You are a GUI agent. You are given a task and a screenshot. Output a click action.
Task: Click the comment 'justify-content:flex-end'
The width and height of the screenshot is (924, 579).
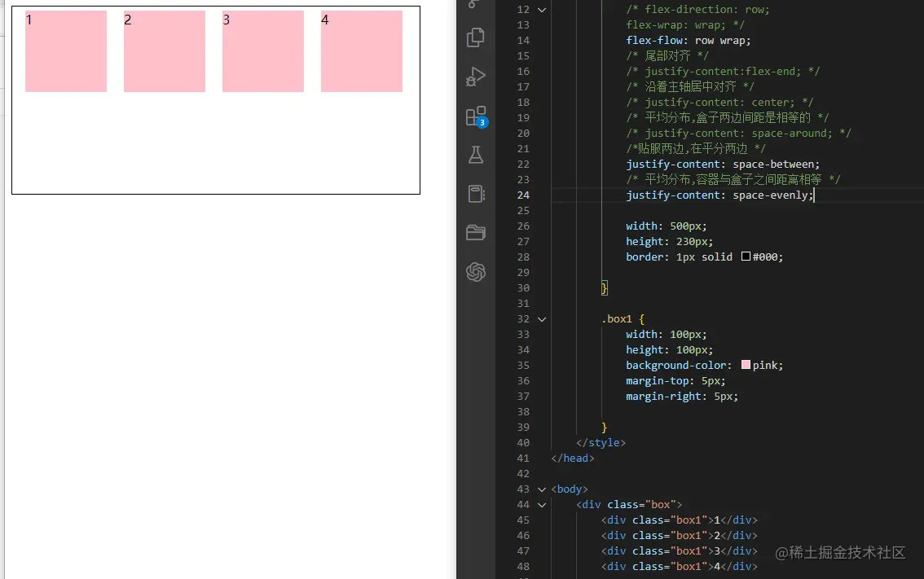click(723, 72)
